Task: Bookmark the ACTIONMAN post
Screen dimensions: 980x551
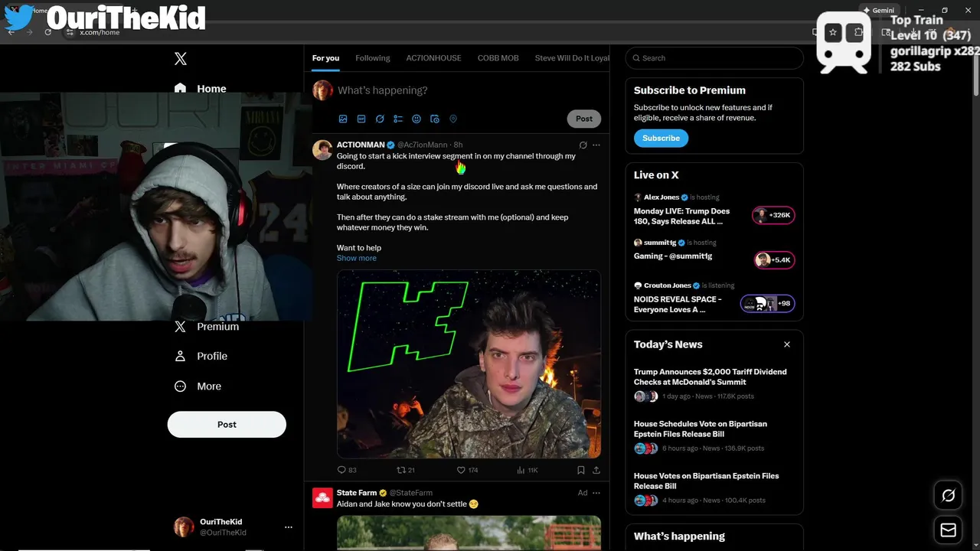Action: pos(581,470)
